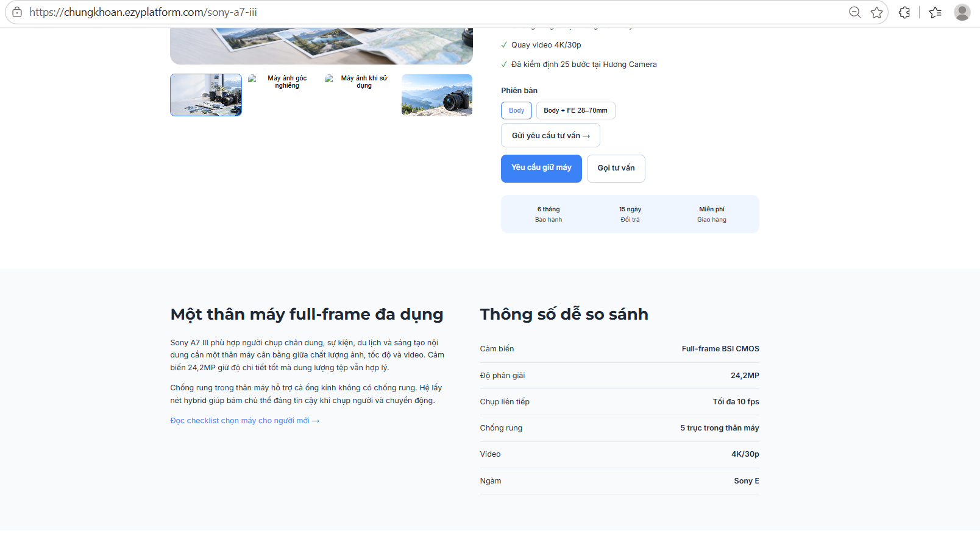Click the 6 tháng Bảo hành text
The image size is (980, 534).
(549, 214)
